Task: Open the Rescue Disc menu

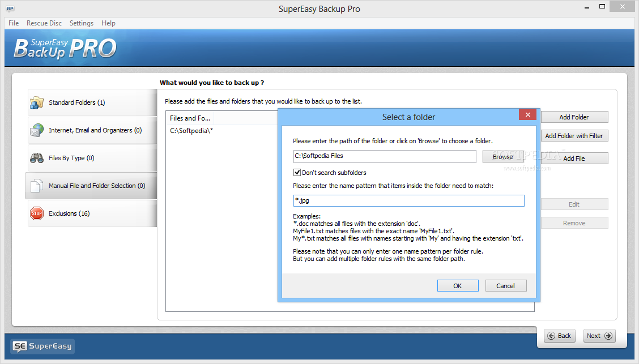Action: point(44,23)
